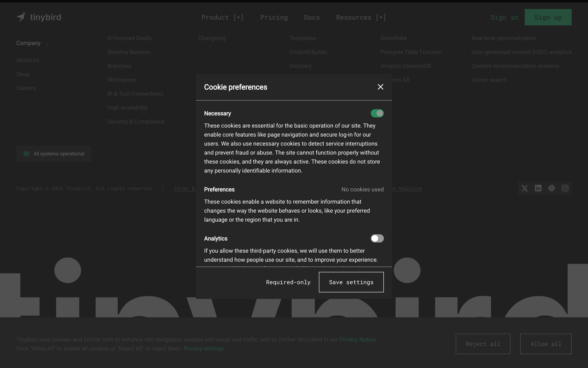Click the tinybird logo
This screenshot has height=368, width=588.
(x=39, y=17)
